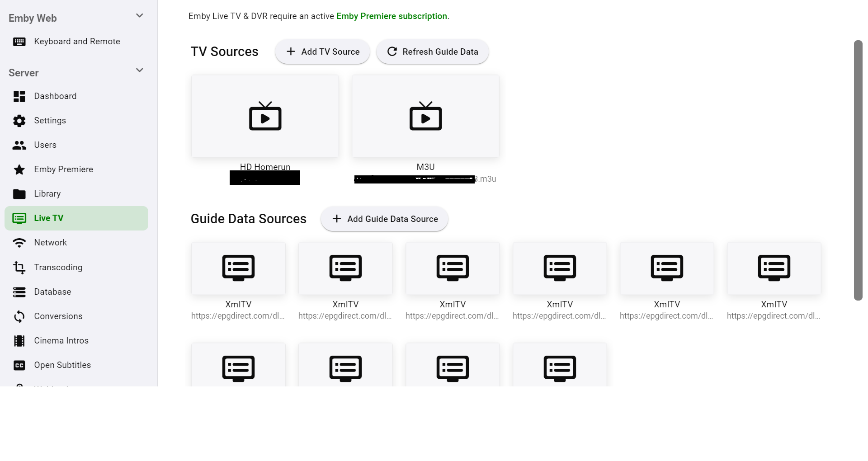Viewport: 868px width, 461px height.
Task: Click the Dashboard grid icon
Action: 19,96
